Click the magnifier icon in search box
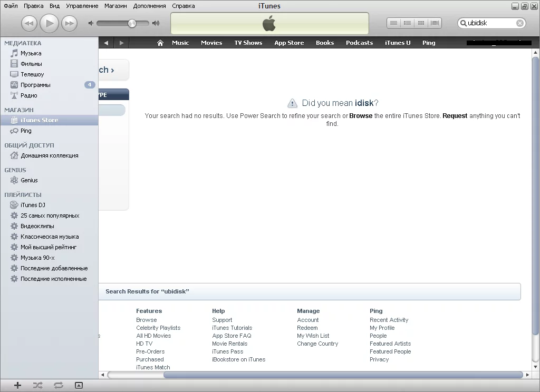Image resolution: width=540 pixels, height=392 pixels. (464, 23)
